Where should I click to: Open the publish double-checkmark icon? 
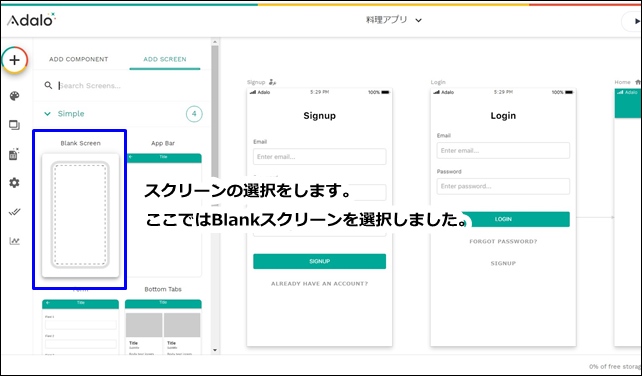[x=14, y=212]
